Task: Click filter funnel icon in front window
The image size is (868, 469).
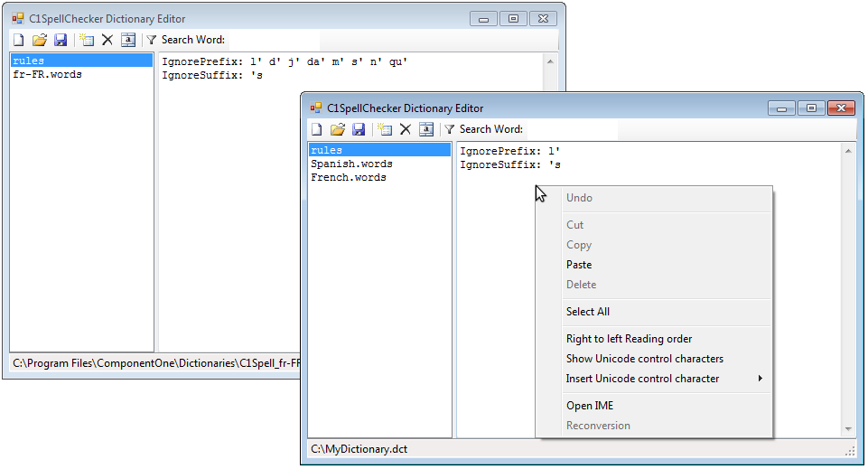Action: [x=449, y=129]
